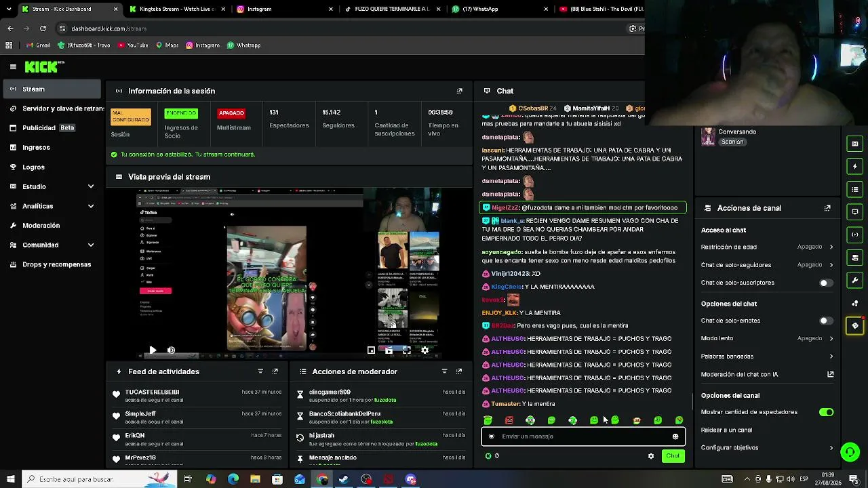The width and height of the screenshot is (868, 488).
Task: Go to Moderación in the sidebar
Action: [52, 225]
